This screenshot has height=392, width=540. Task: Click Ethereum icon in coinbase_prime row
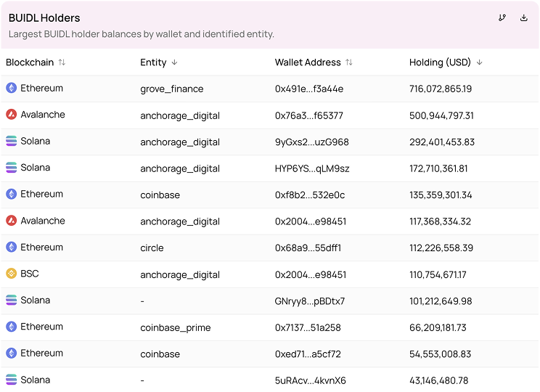12,327
